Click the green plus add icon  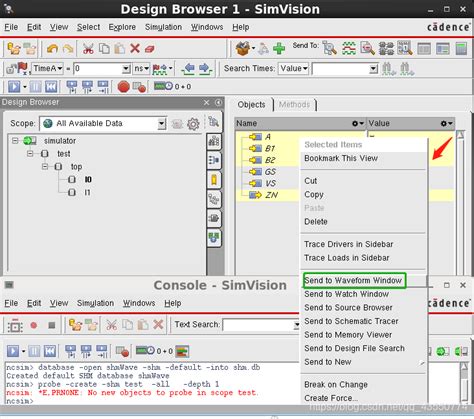(279, 49)
